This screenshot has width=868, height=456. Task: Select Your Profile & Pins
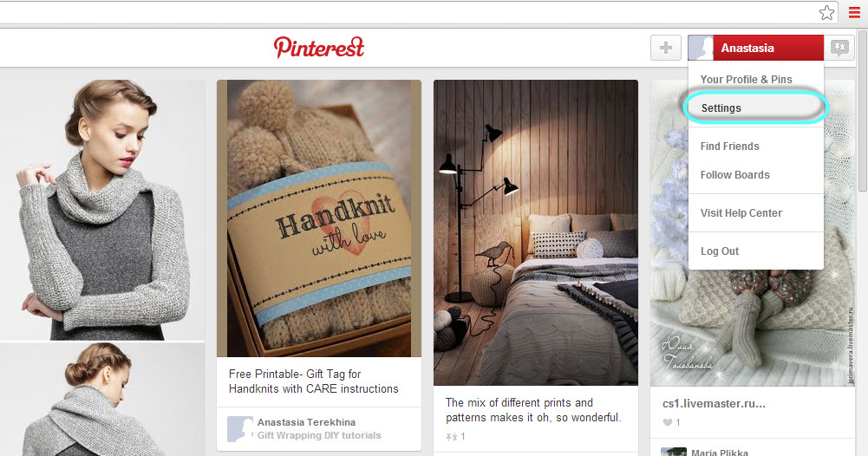(746, 79)
